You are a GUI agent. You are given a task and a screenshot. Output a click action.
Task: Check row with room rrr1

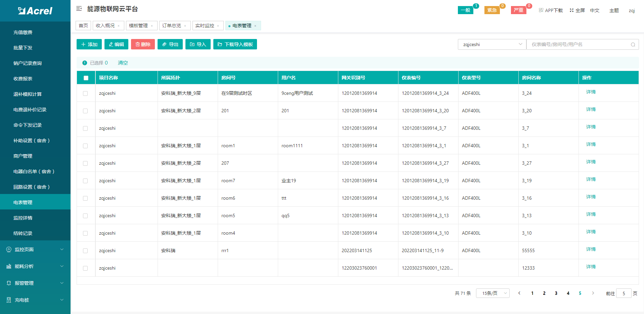click(x=85, y=251)
